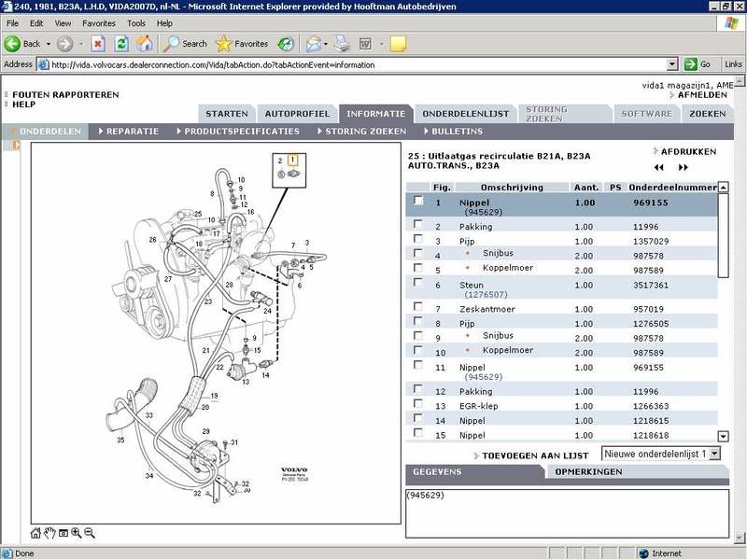Click the orange arrow icon left of diagram
The width and height of the screenshot is (747, 560).
[x=16, y=145]
